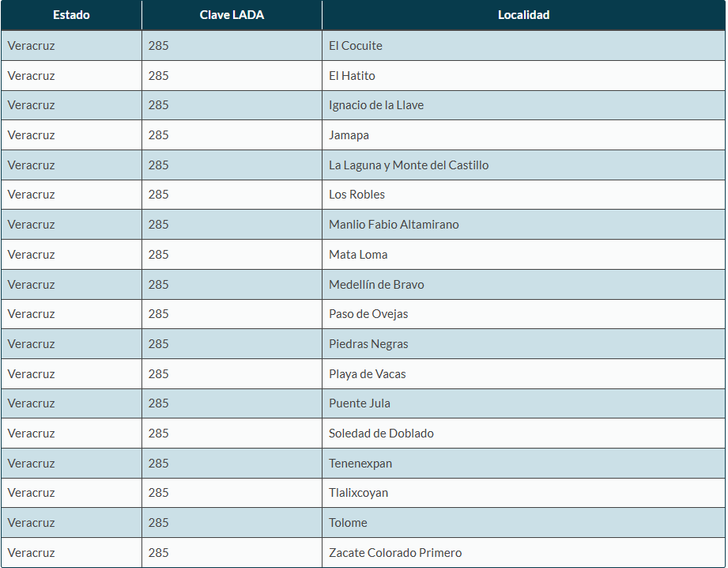Click the 285 code in Jamapa row
Viewport: 728px width, 568px height.
[x=232, y=134]
